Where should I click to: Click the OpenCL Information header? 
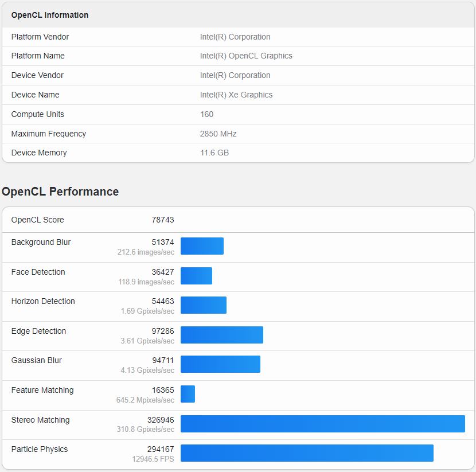pos(49,15)
